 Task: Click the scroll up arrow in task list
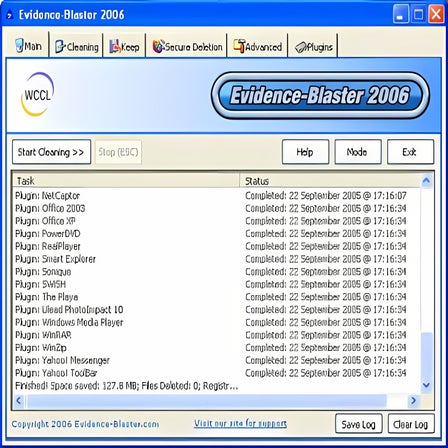pyautogui.click(x=426, y=181)
